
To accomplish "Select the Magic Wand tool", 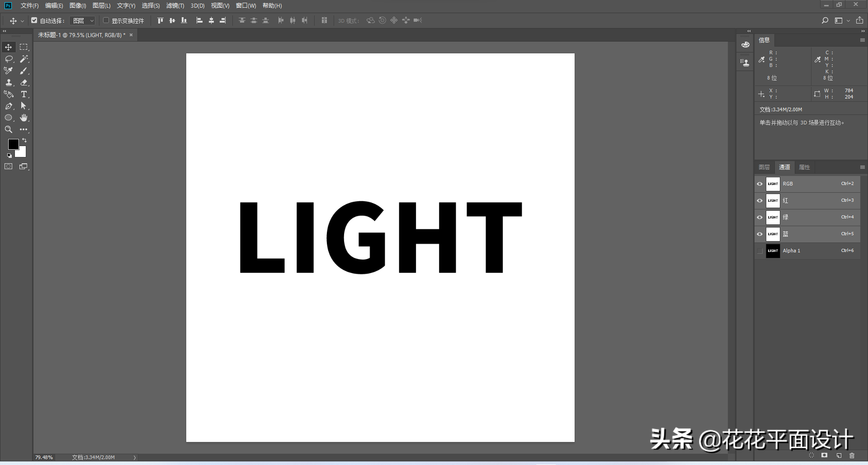I will [24, 59].
